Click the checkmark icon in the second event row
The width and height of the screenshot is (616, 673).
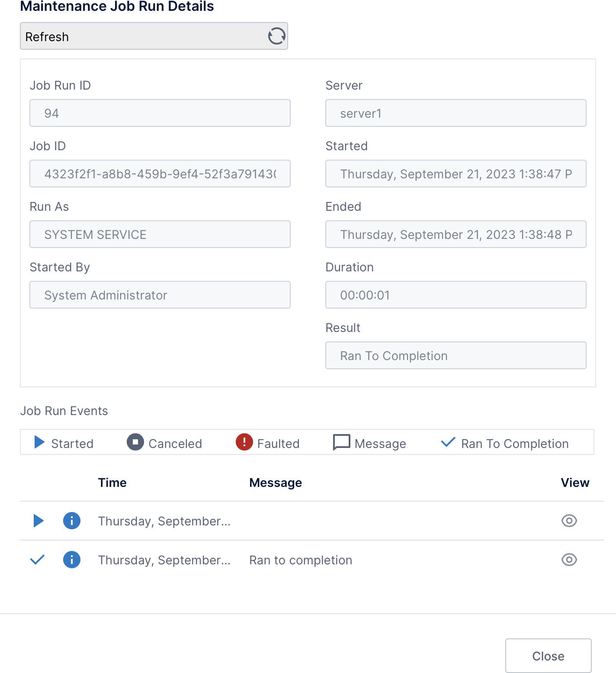[38, 560]
